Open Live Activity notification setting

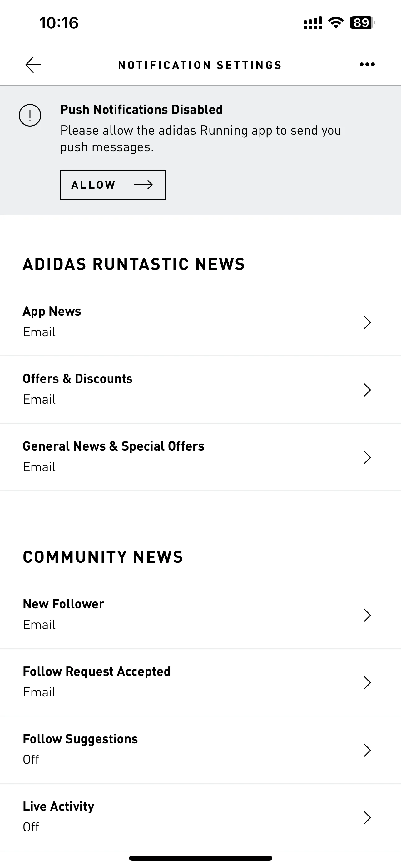click(200, 817)
